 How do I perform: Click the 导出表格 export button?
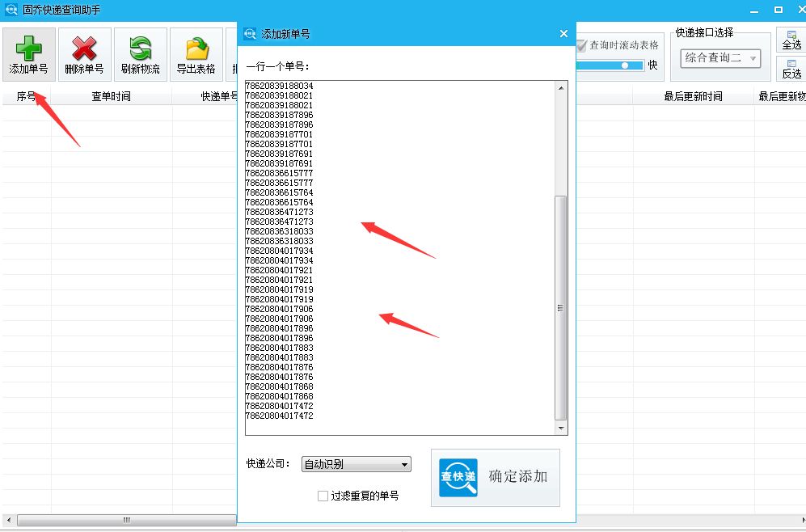[x=196, y=54]
